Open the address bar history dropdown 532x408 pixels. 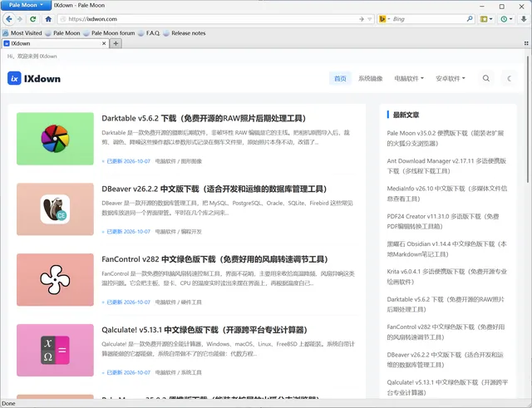point(370,19)
